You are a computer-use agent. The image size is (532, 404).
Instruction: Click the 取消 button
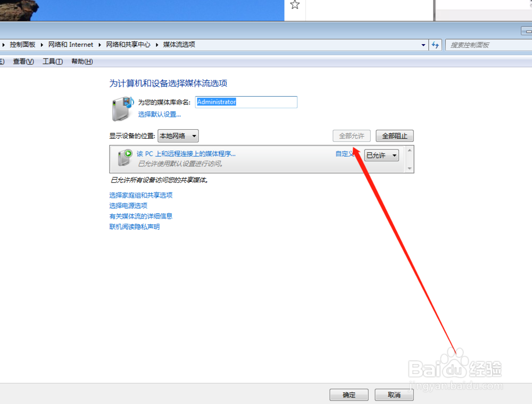[x=394, y=394]
